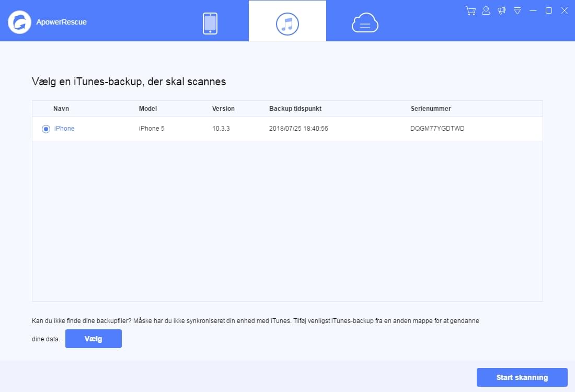Switch to recover from iOS device mode
The image size is (575, 392).
[210, 22]
